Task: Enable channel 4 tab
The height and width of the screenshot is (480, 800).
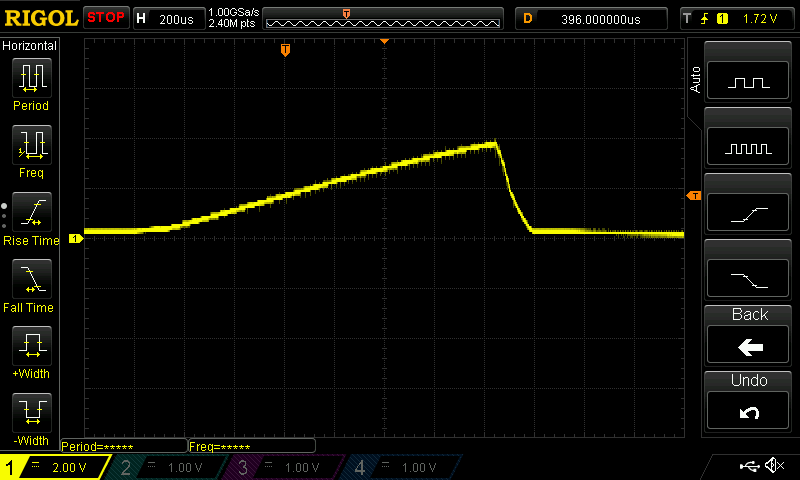Action: 403,467
